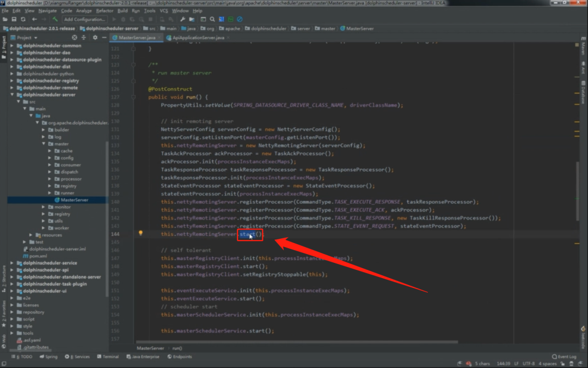Open the Database side tool window
Screen dimensions: 588x368
coord(584,92)
